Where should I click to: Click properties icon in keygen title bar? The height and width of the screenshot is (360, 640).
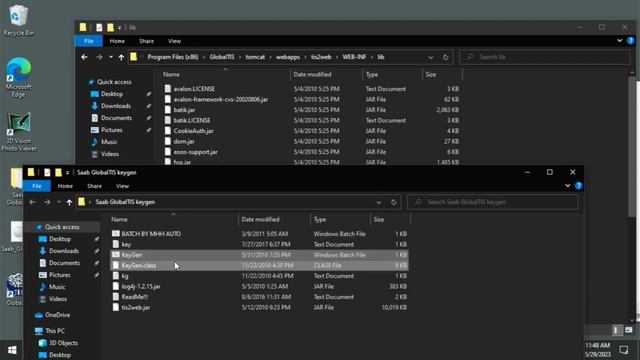click(x=47, y=172)
